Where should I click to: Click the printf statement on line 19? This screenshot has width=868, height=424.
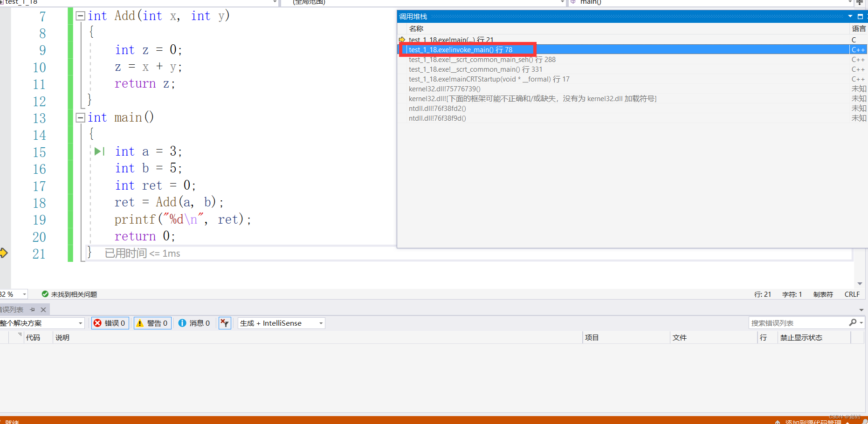click(x=183, y=219)
